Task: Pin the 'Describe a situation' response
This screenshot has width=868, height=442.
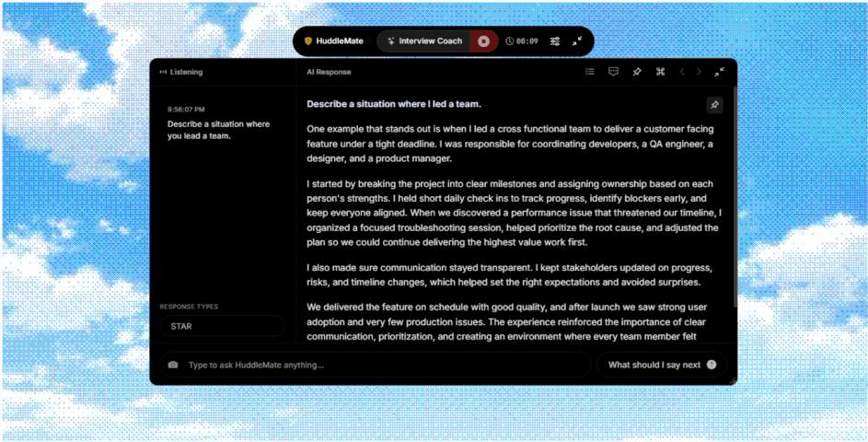Action: 714,105
